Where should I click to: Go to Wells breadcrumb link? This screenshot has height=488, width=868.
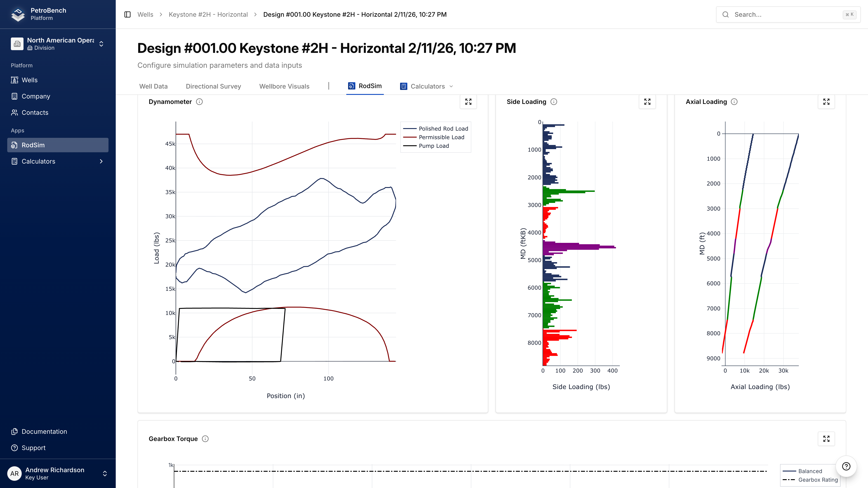click(x=145, y=14)
